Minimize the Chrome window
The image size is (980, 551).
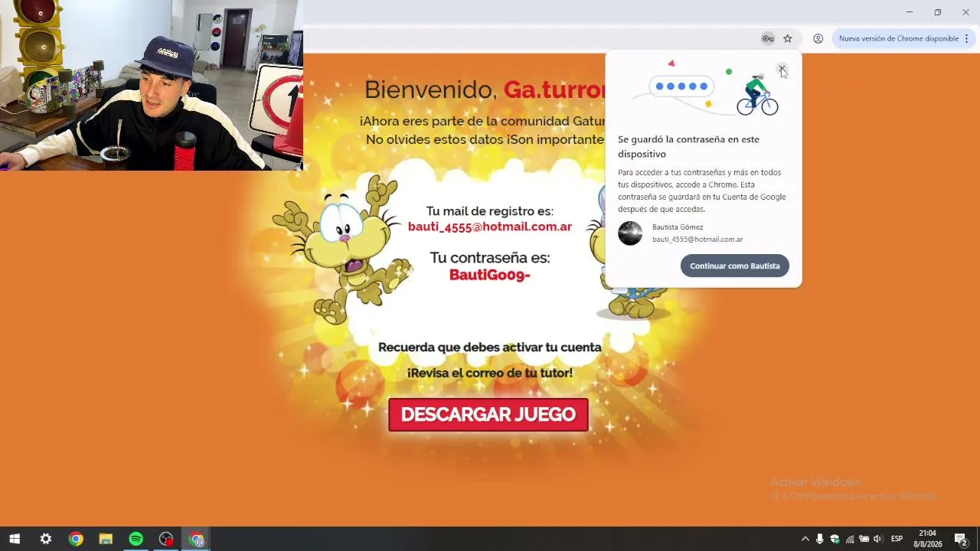tap(910, 12)
